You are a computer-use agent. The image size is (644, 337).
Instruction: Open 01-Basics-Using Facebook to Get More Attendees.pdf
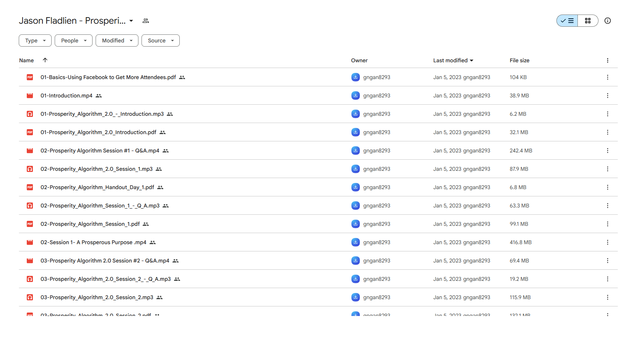click(108, 77)
